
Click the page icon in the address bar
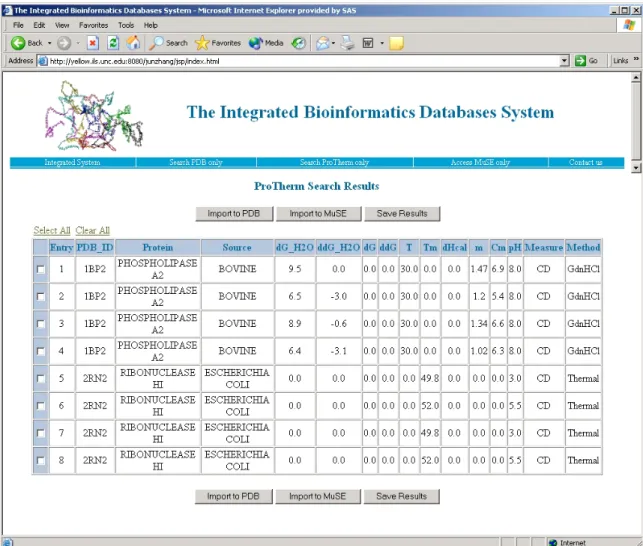[x=42, y=61]
